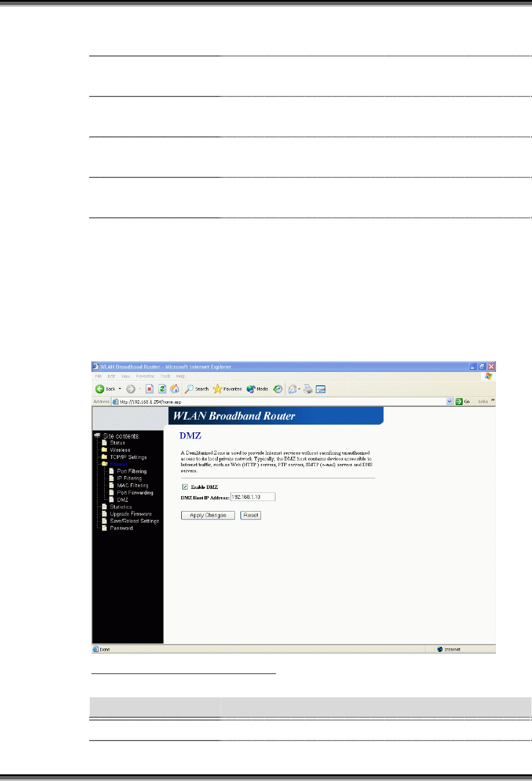Click the Print icon in the toolbar
Image resolution: width=532 pixels, height=781 pixels.
(308, 389)
